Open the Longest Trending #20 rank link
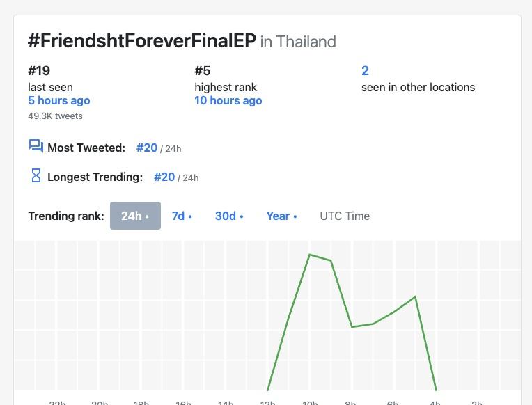 (164, 177)
